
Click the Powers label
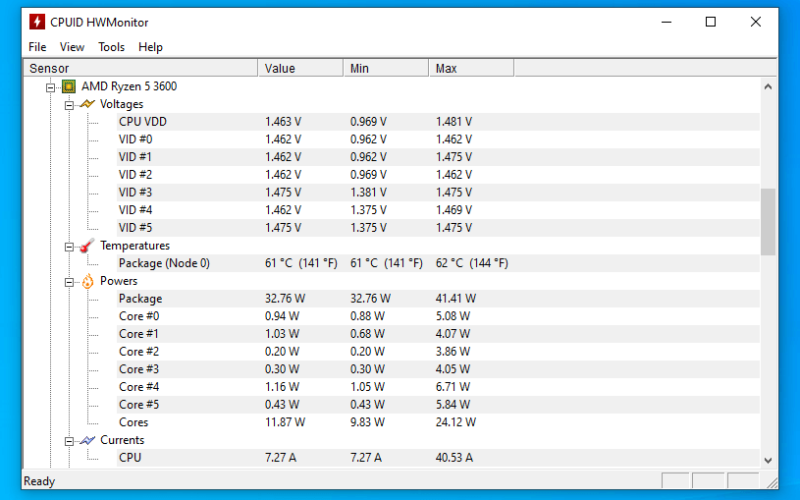(x=118, y=281)
